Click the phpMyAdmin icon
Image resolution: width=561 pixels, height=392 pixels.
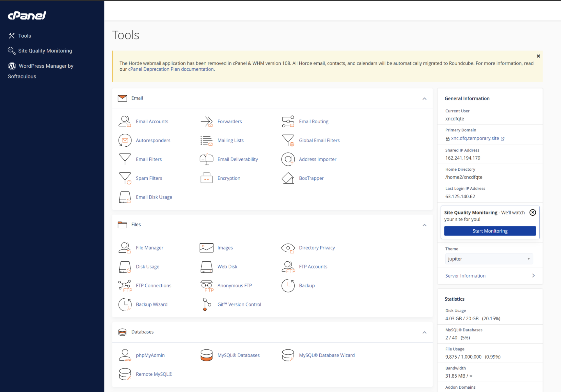pos(125,355)
